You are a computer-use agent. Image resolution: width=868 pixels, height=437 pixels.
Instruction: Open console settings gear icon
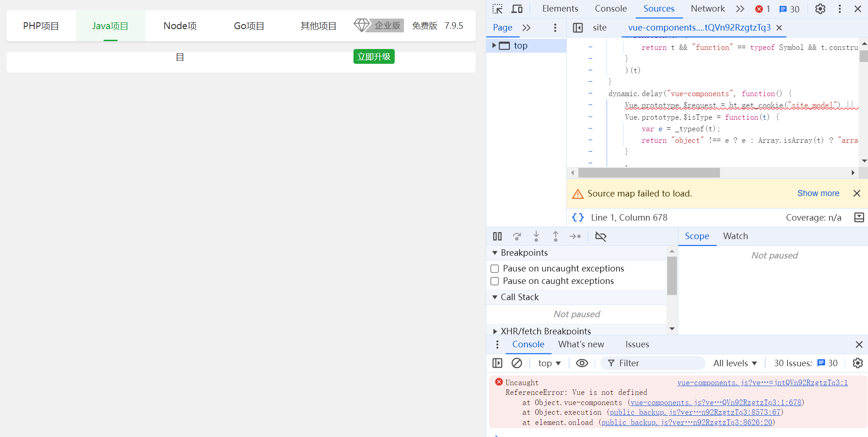pos(858,363)
